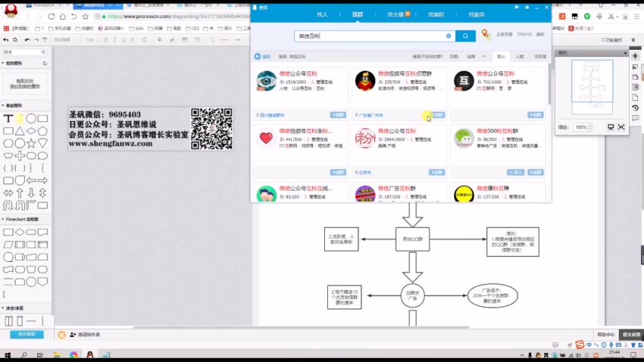Screen dimensions: 644x362
Task: Open the 帮助中心 help center link
Action: click(606, 335)
